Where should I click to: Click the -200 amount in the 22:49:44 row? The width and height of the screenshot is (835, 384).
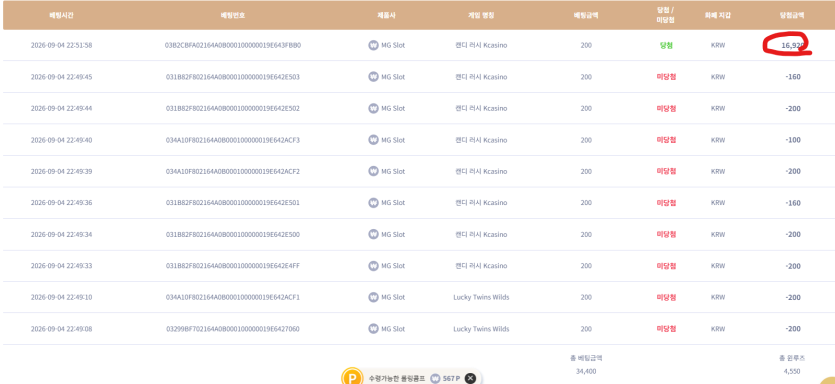tap(792, 108)
